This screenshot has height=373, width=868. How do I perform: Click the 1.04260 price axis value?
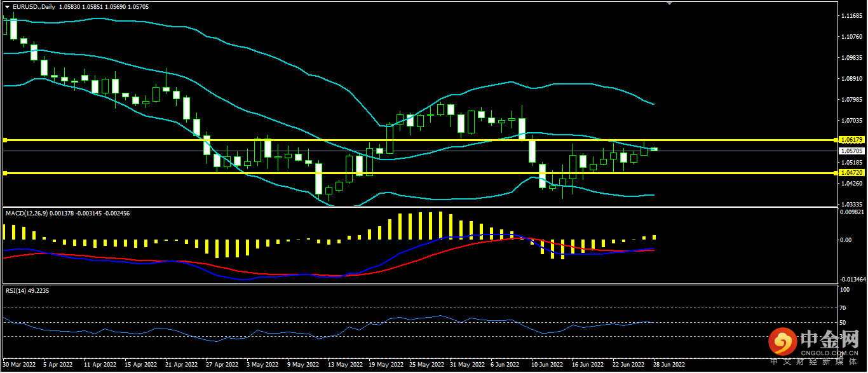point(851,183)
